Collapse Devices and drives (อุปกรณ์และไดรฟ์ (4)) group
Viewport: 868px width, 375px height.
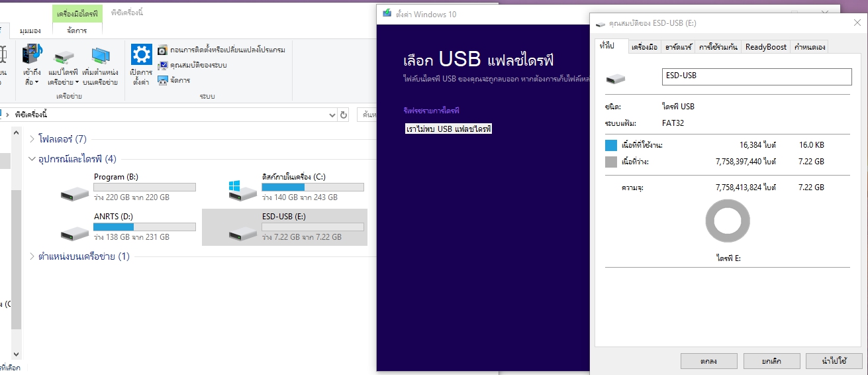(x=33, y=159)
